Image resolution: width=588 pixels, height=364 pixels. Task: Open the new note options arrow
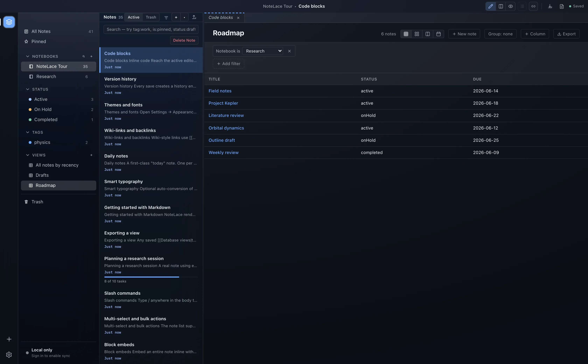184,17
